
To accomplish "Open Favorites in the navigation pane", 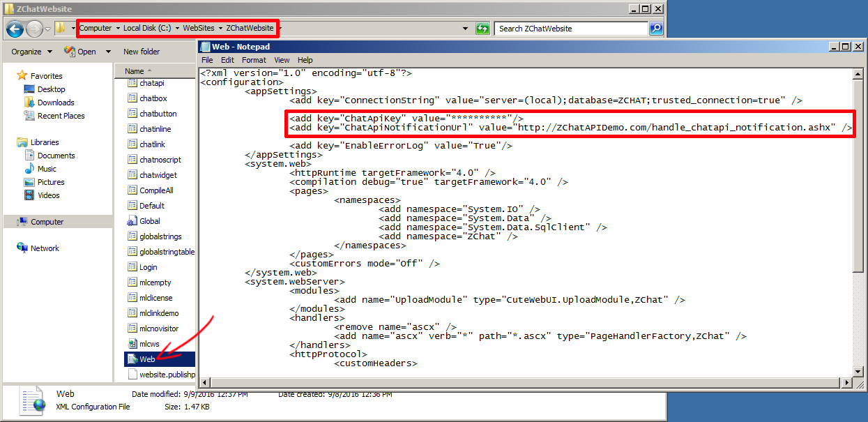I will pyautogui.click(x=46, y=76).
